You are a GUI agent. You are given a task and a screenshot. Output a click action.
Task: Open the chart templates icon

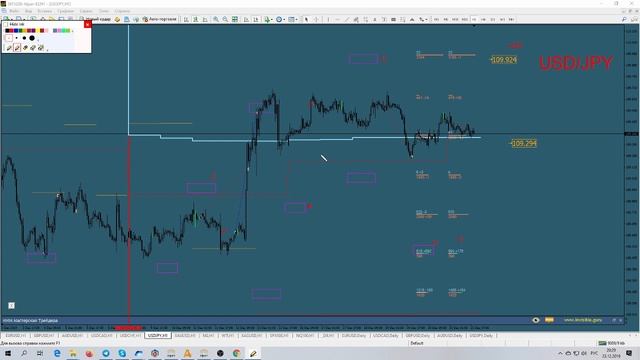click(291, 19)
